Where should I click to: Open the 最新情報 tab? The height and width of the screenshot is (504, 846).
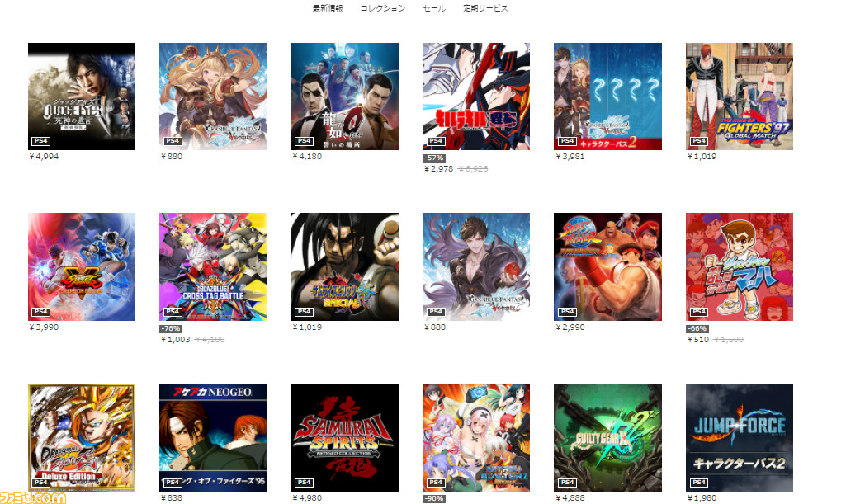point(328,8)
